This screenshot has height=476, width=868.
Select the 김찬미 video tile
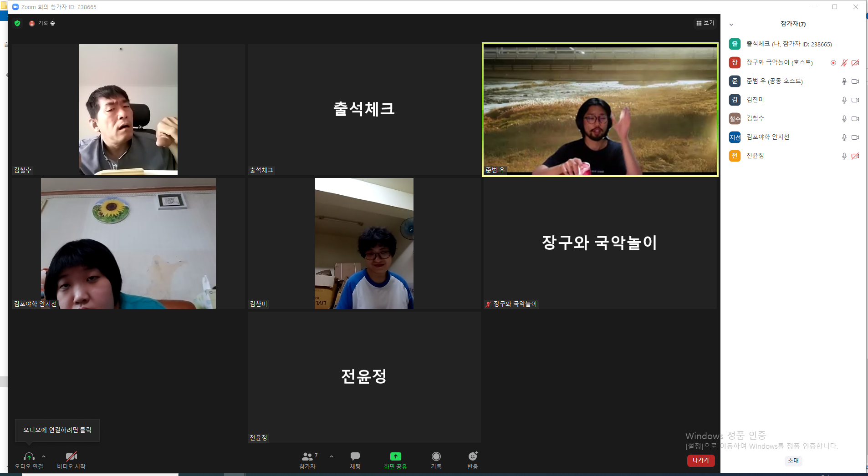pos(364,243)
